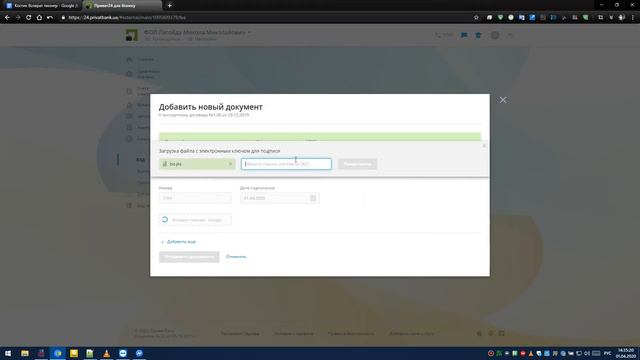Open a new browser tab
This screenshot has height=360, width=640.
pyautogui.click(x=169, y=6)
